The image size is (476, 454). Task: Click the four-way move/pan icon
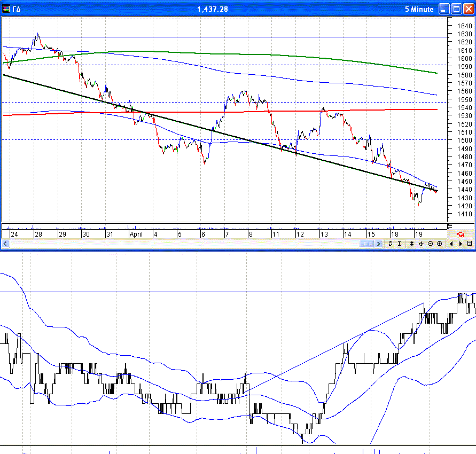421,244
